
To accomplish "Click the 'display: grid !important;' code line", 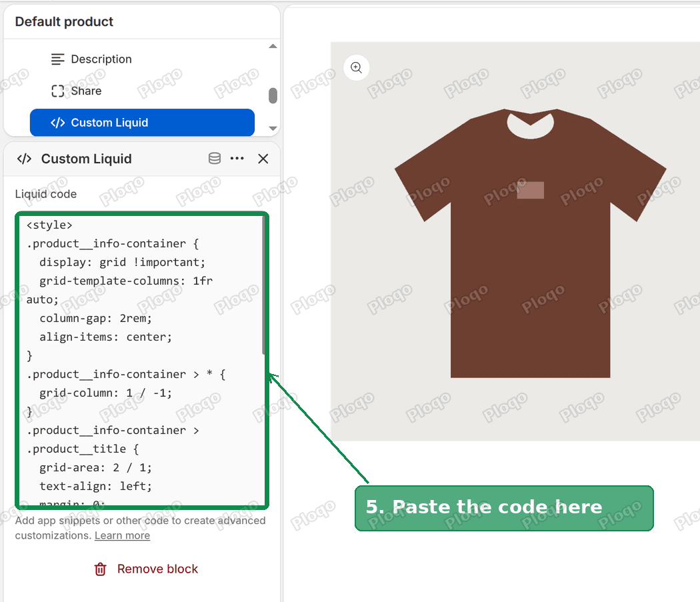I will tap(122, 262).
